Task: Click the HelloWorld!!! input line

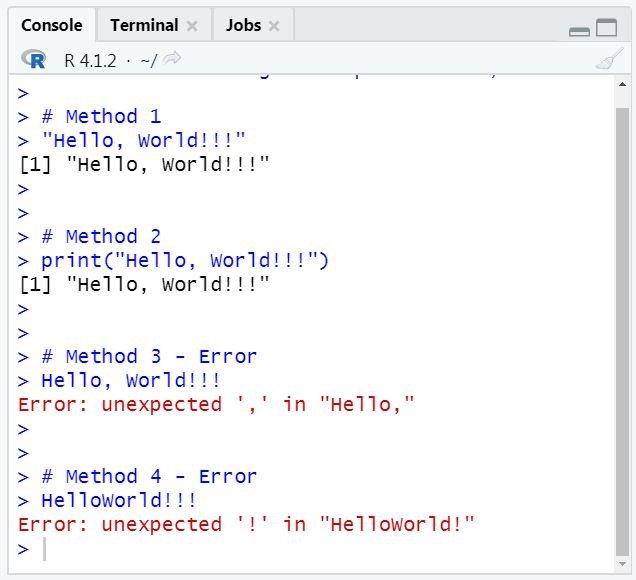Action: [x=119, y=501]
